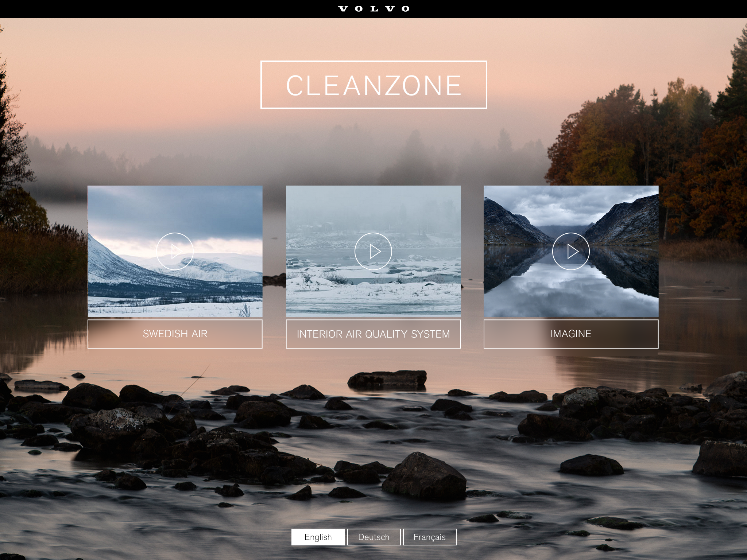Click the Volvo logo at the top
This screenshot has width=747, height=560.
(x=373, y=9)
